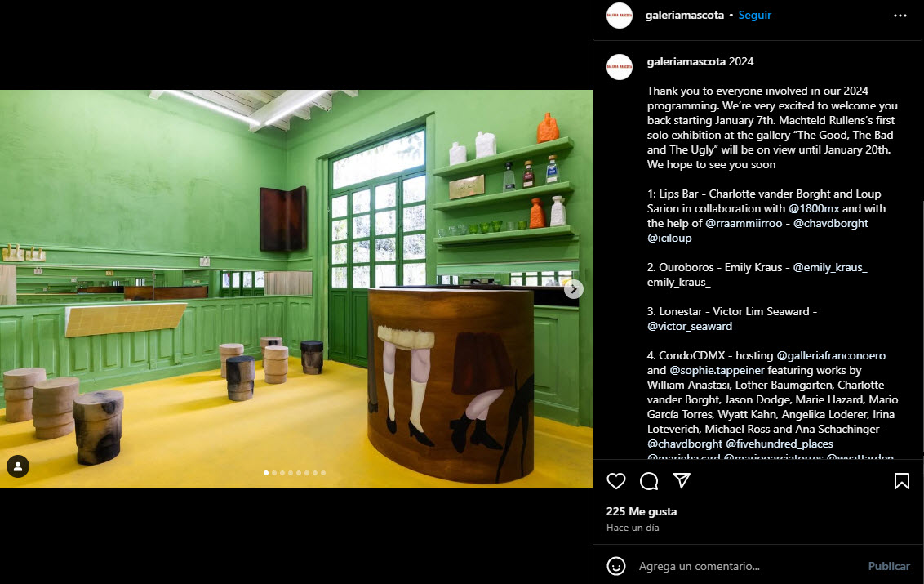924x584 pixels.
Task: Open the @rraammiirroo mention
Action: (x=744, y=223)
